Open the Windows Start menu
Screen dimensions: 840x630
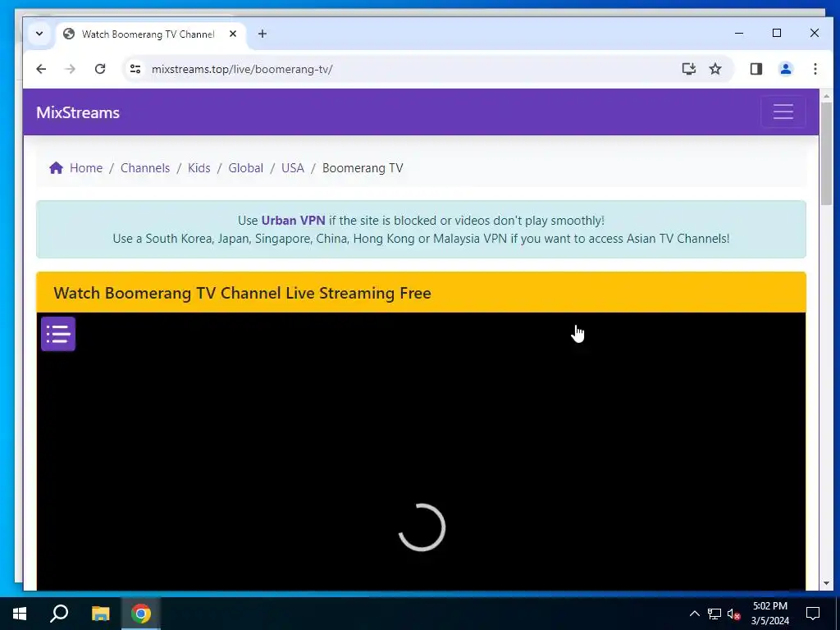20,614
